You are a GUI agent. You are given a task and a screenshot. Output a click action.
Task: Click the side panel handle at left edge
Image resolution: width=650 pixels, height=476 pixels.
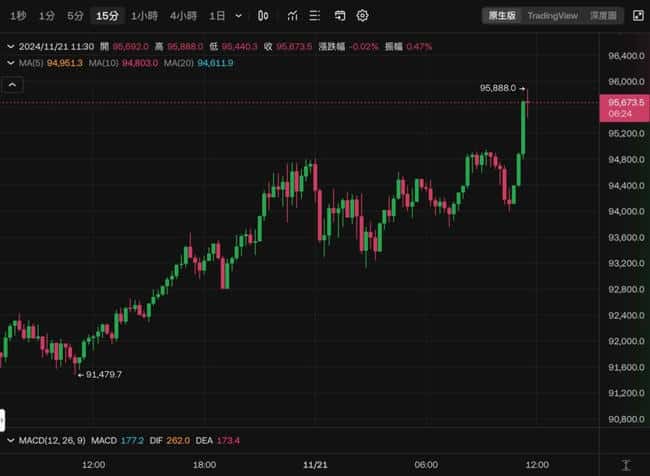pos(2,420)
